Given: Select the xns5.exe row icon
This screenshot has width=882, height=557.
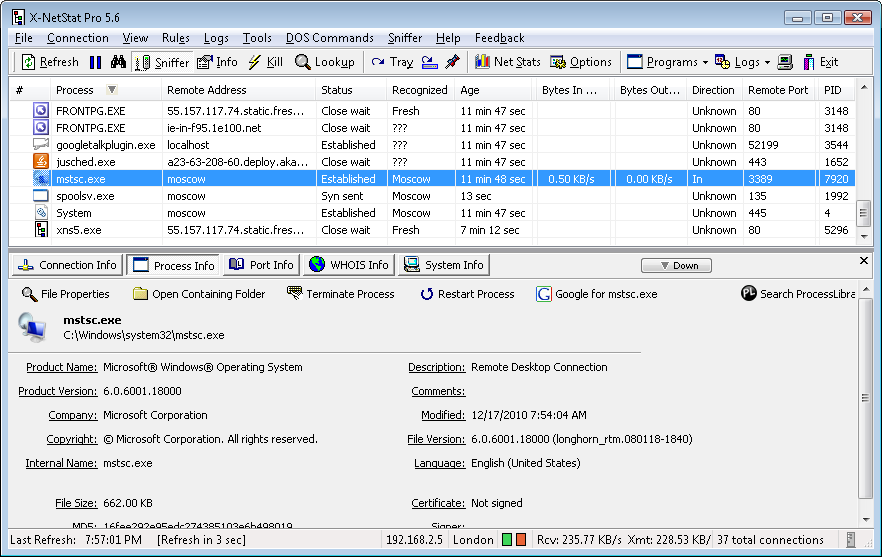Looking at the screenshot, I should 40,230.
